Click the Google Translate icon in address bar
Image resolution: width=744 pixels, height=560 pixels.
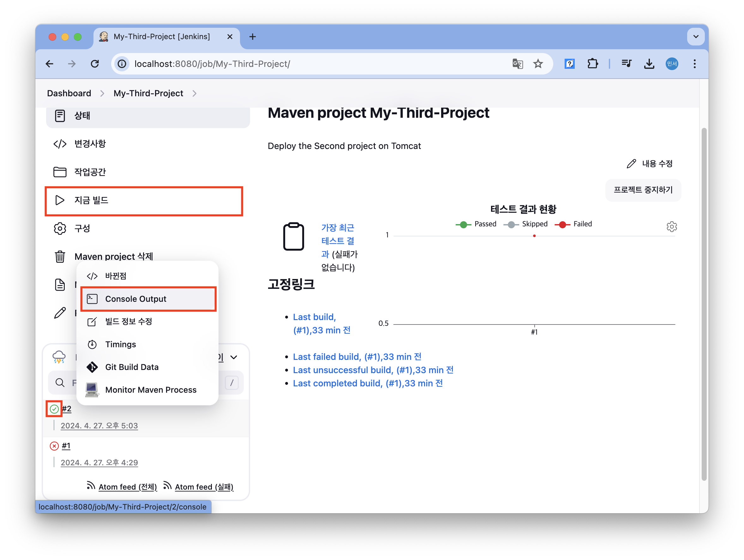coord(517,63)
